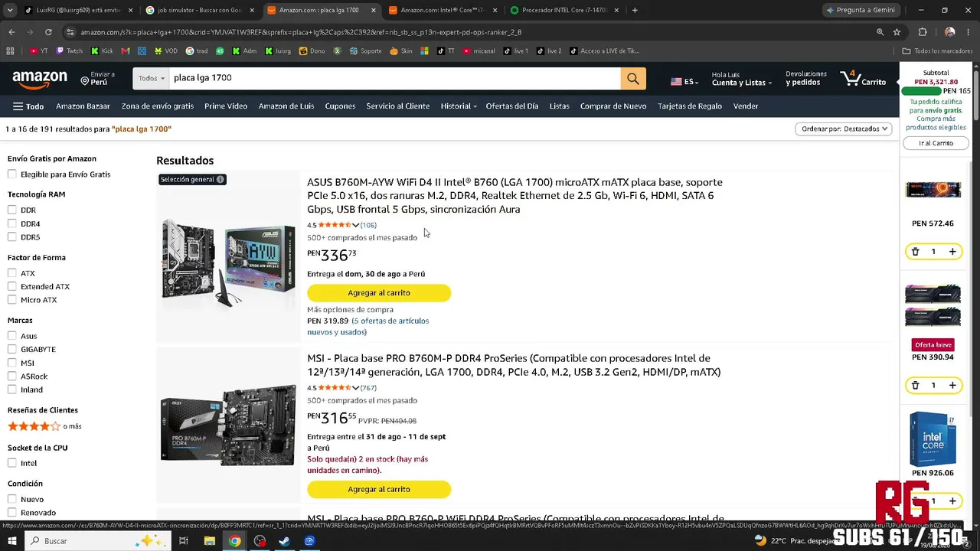Open Ofertas del Día in navigation
This screenshot has width=980, height=551.
coord(512,106)
